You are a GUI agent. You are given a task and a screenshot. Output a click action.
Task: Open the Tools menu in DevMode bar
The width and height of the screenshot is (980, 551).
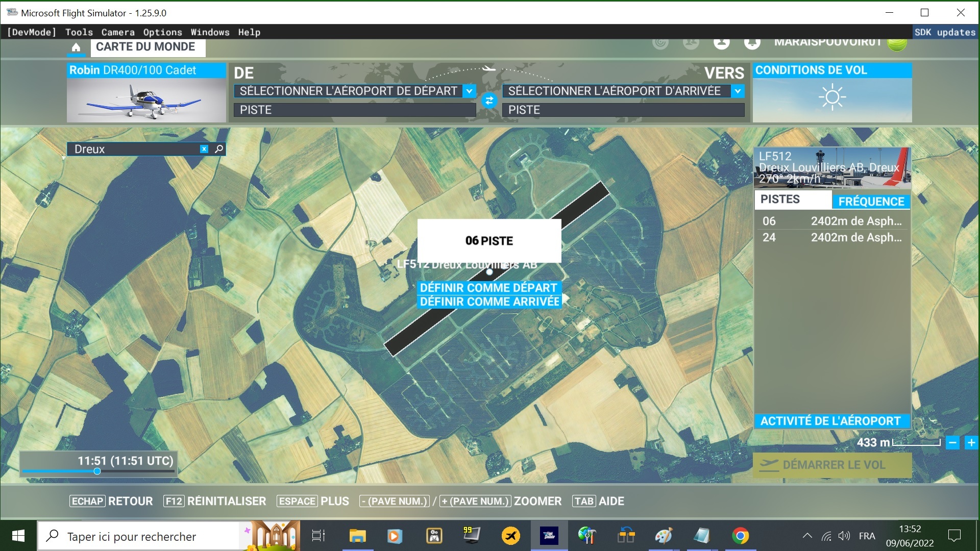pos(79,32)
